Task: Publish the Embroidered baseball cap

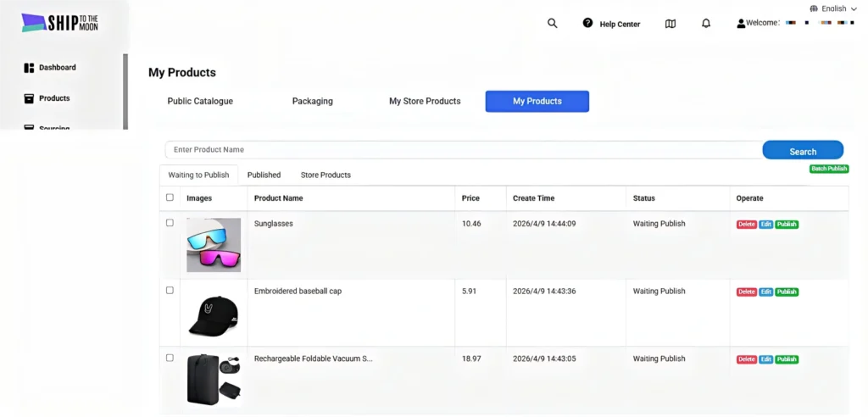Action: click(787, 292)
